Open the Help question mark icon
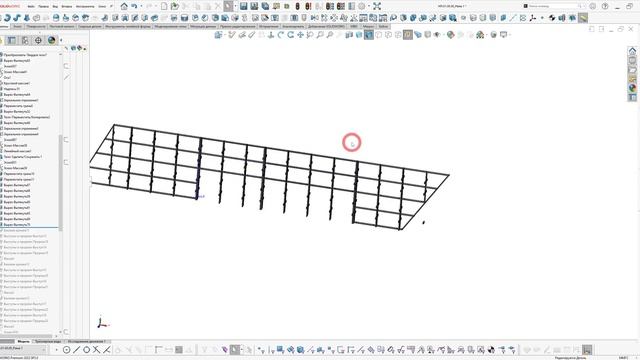 pos(605,6)
